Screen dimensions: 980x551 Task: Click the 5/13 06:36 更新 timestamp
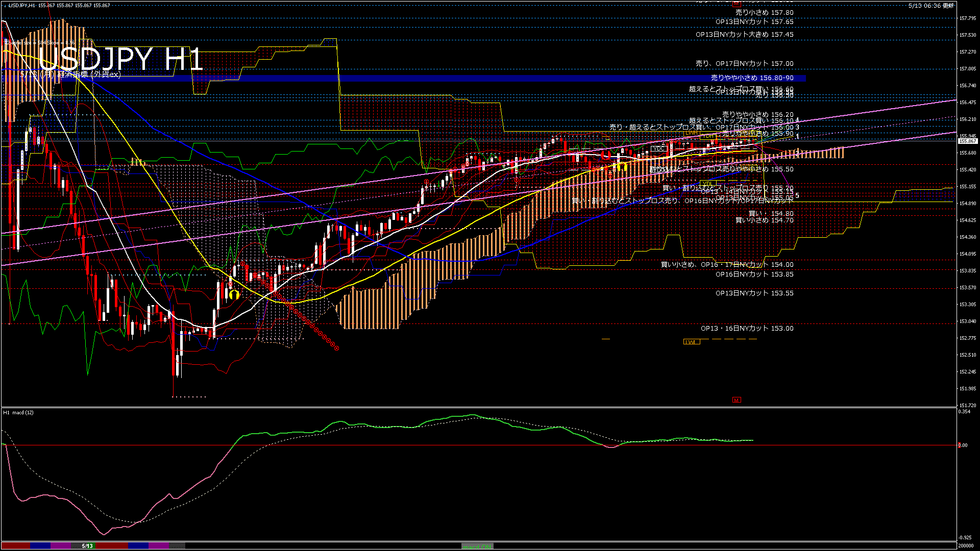point(931,6)
